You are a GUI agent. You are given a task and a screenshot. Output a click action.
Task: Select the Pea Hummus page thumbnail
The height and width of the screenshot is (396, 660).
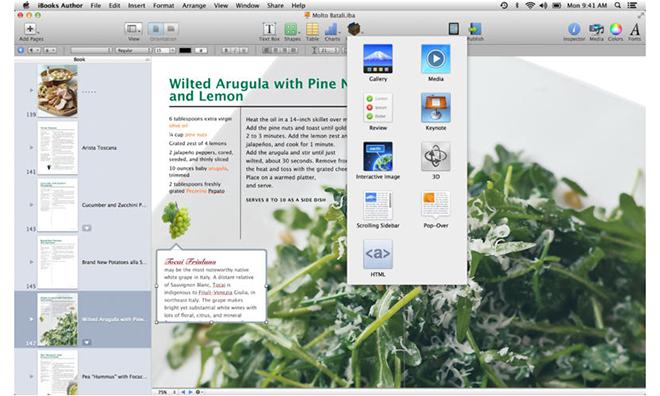[x=57, y=373]
